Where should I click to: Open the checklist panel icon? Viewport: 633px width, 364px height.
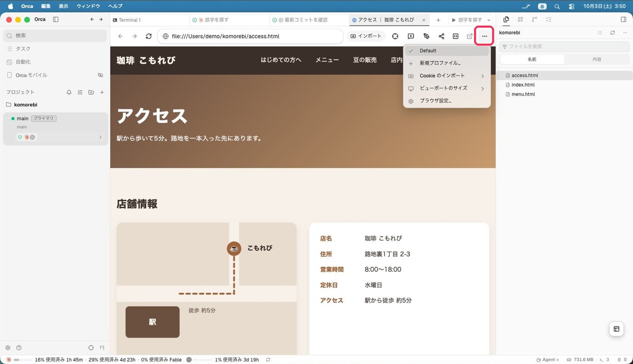click(548, 19)
